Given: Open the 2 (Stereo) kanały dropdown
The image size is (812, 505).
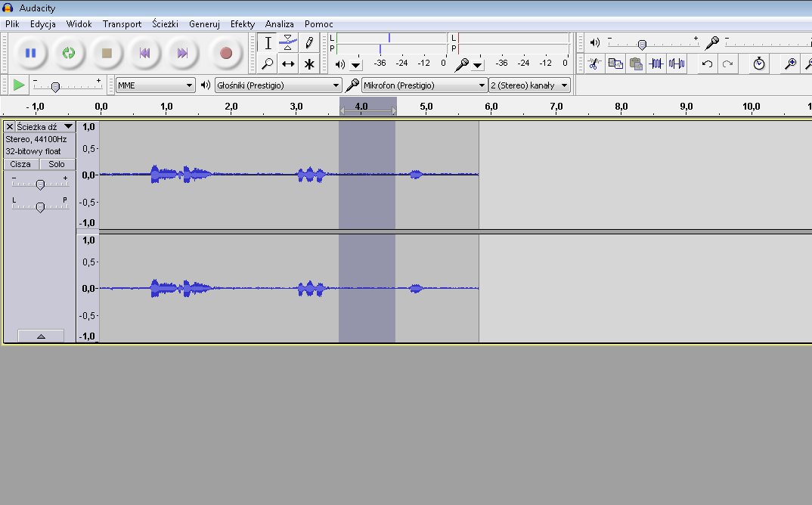Looking at the screenshot, I should click(529, 85).
